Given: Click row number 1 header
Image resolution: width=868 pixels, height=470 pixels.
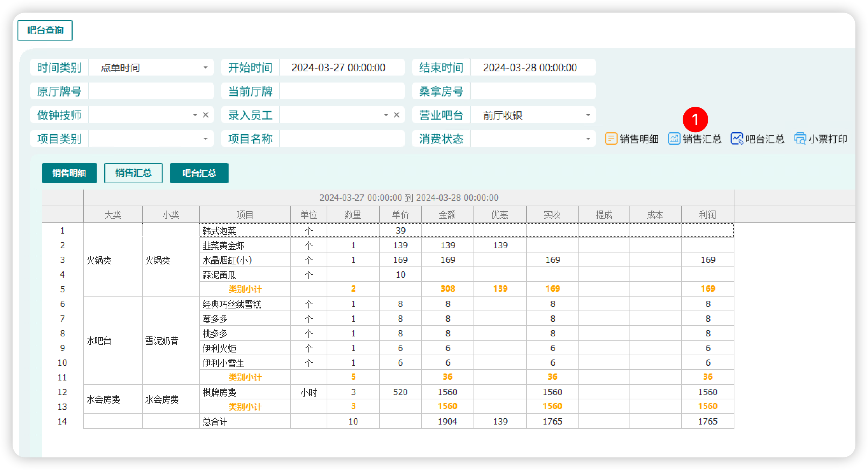Looking at the screenshot, I should coord(62,230).
